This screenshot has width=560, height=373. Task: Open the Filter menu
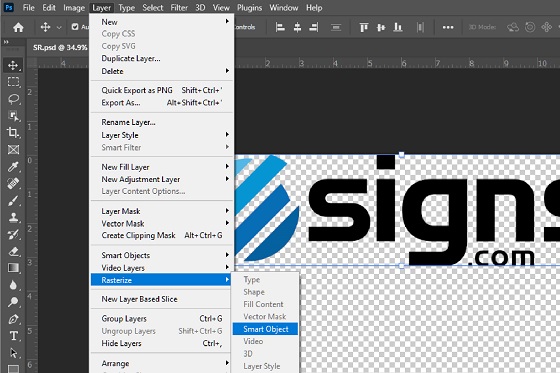click(x=179, y=8)
